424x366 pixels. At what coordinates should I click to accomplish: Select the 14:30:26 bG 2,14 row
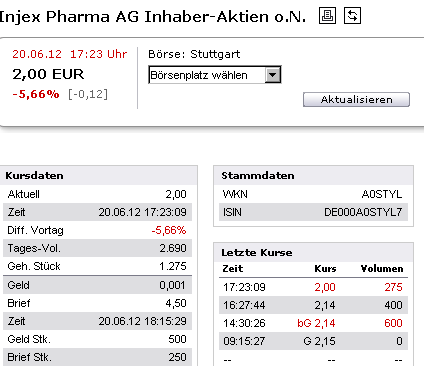pos(313,323)
